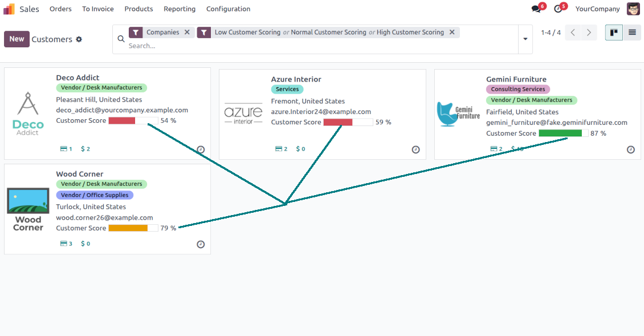Open the conversations messages icon

536,9
